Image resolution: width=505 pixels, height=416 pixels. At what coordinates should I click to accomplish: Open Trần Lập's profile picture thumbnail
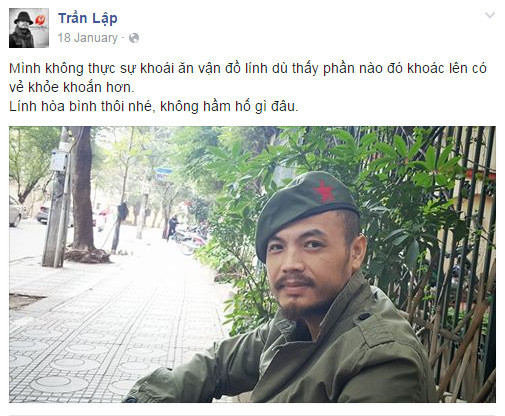click(x=29, y=28)
